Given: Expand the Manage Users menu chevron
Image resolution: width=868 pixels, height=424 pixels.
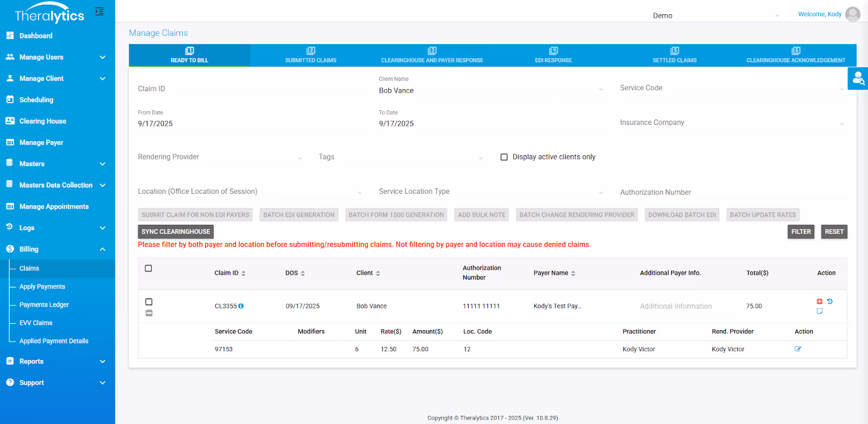Looking at the screenshot, I should (103, 57).
